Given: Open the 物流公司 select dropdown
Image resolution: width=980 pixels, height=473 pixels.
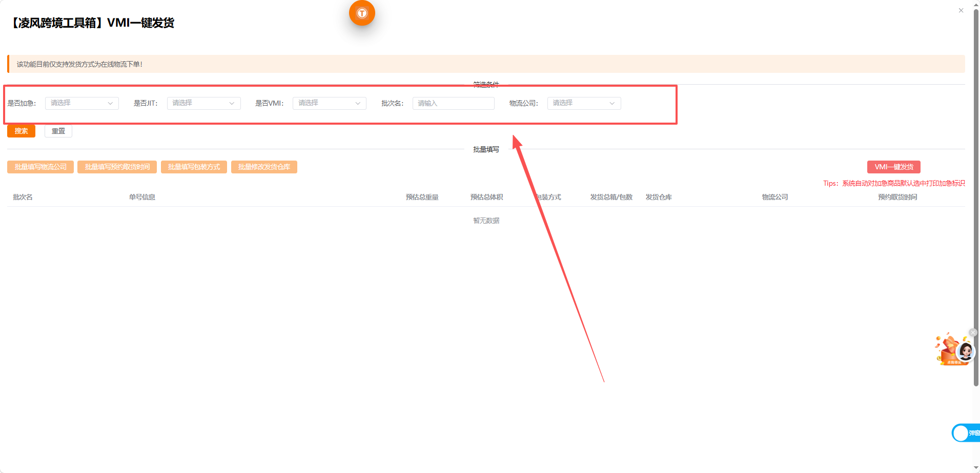Looking at the screenshot, I should pyautogui.click(x=584, y=103).
